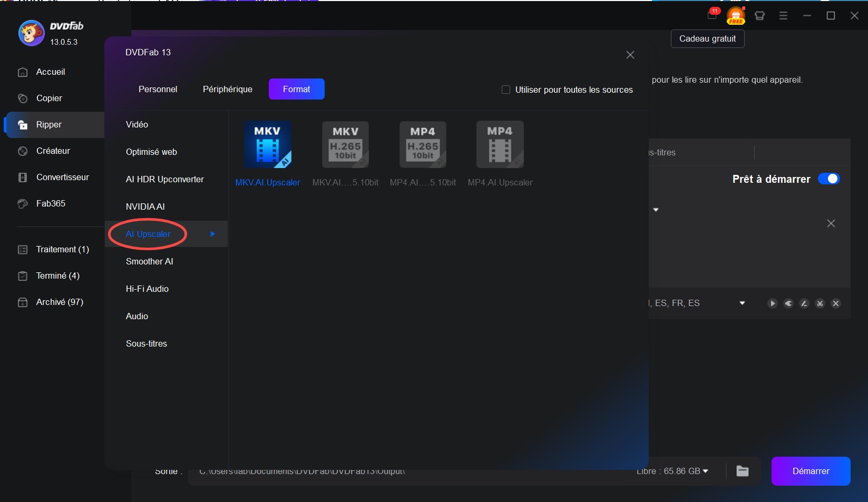This screenshot has width=868, height=502.
Task: Check Utiliser pour toutes les sources
Action: coord(505,90)
